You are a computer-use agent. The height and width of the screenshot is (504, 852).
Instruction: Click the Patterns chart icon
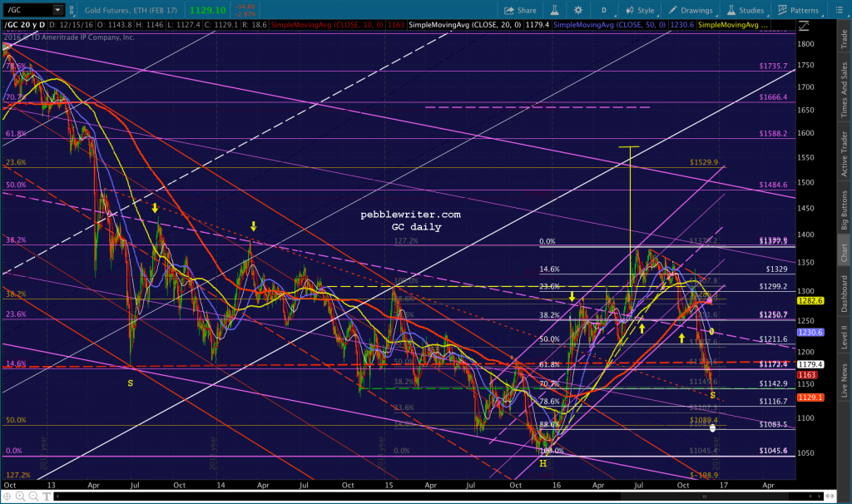pyautogui.click(x=782, y=10)
